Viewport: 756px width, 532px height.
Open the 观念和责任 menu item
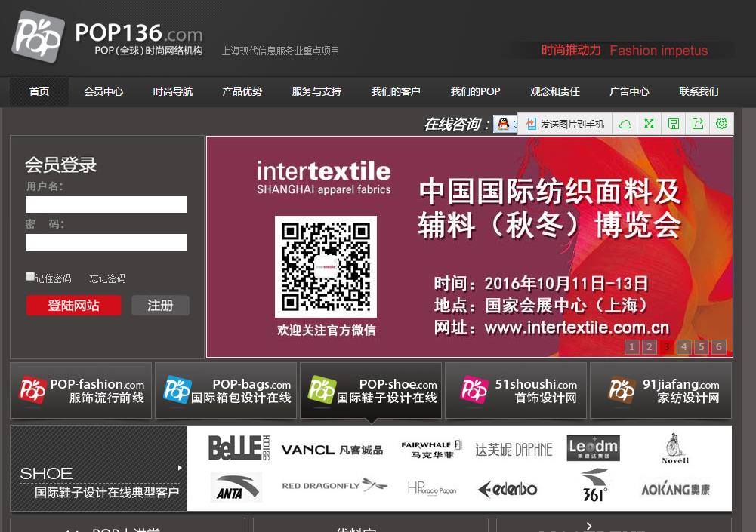tap(555, 91)
